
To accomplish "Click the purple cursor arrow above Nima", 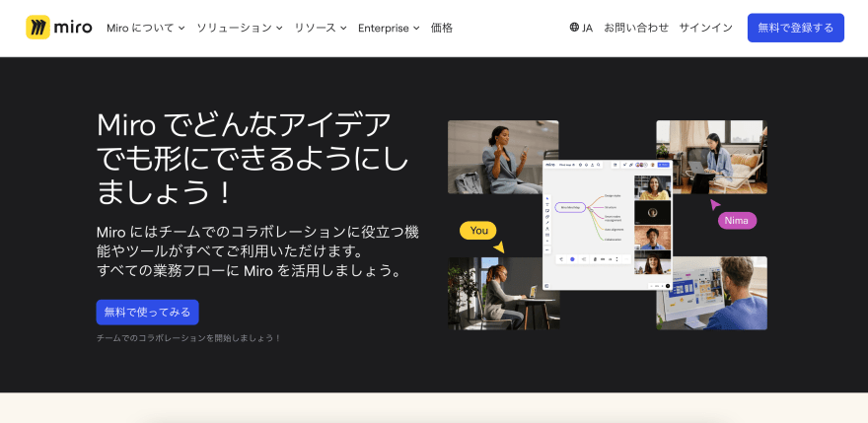I will click(715, 205).
